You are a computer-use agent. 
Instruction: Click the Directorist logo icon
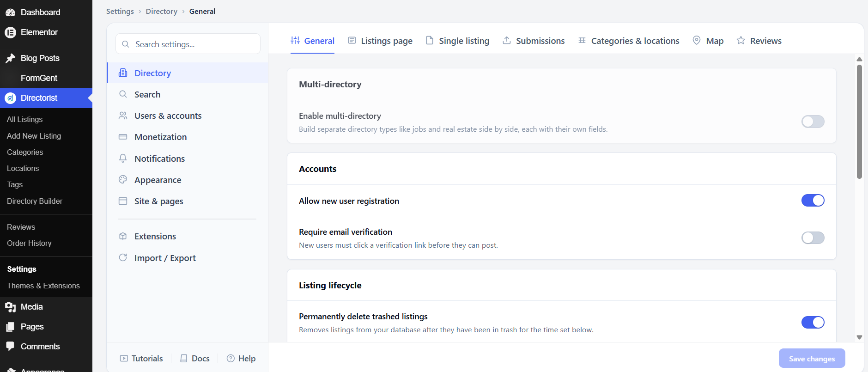(x=10, y=98)
